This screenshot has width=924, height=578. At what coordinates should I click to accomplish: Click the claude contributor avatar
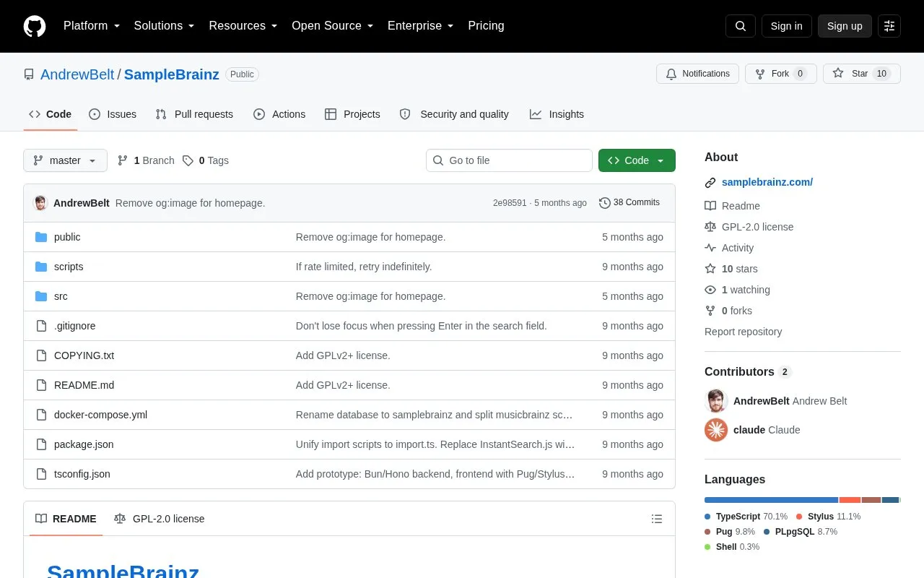pos(716,430)
